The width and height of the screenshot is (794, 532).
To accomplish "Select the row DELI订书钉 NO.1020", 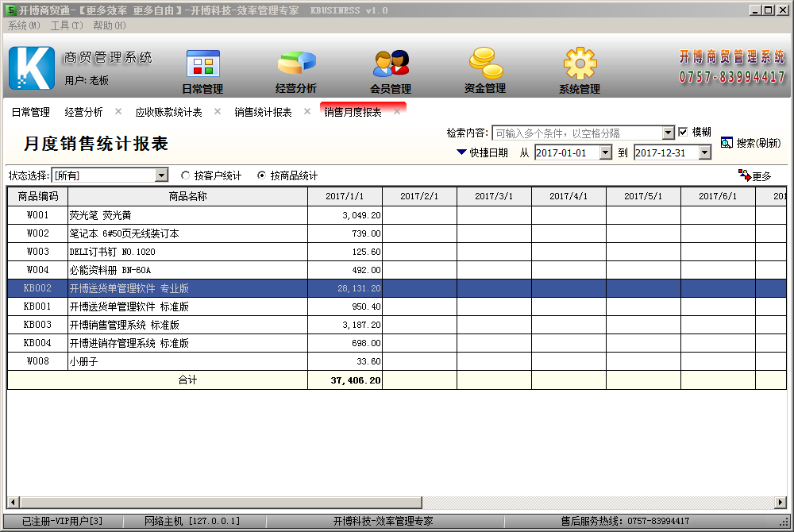I will (396, 252).
